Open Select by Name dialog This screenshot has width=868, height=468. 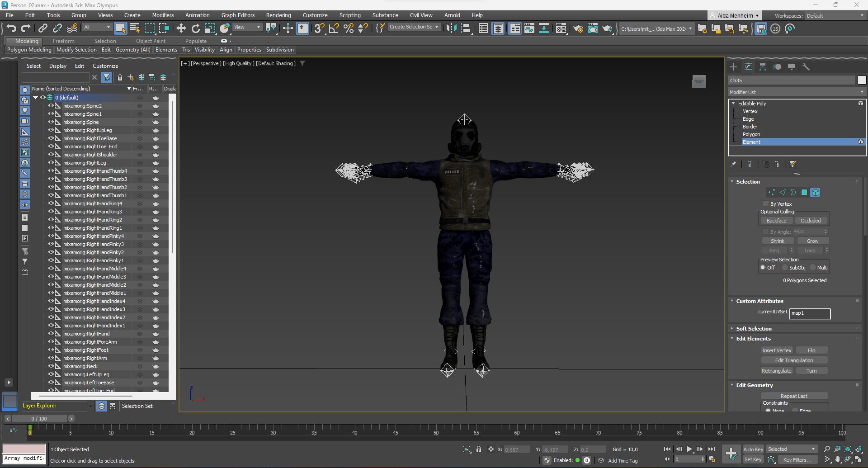(135, 28)
